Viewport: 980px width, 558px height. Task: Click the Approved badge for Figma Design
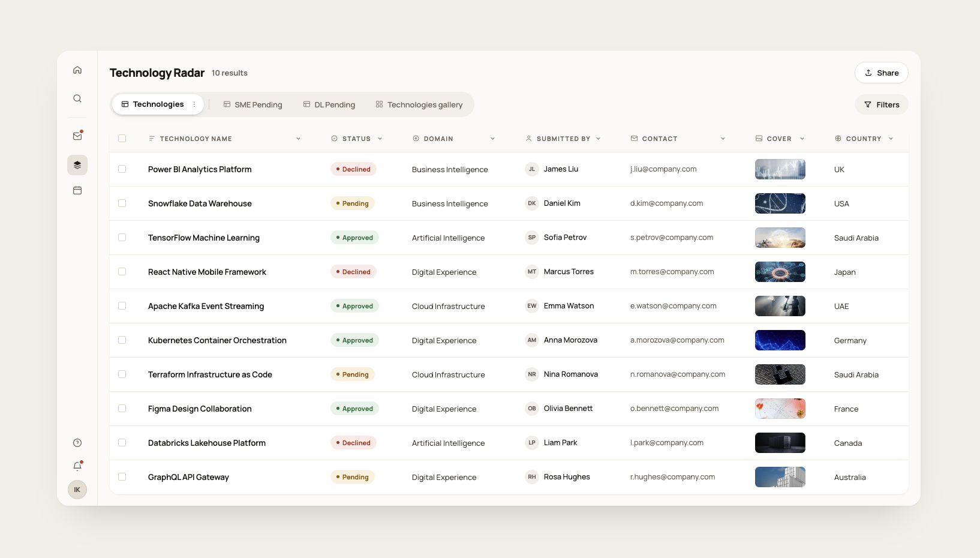(x=354, y=409)
